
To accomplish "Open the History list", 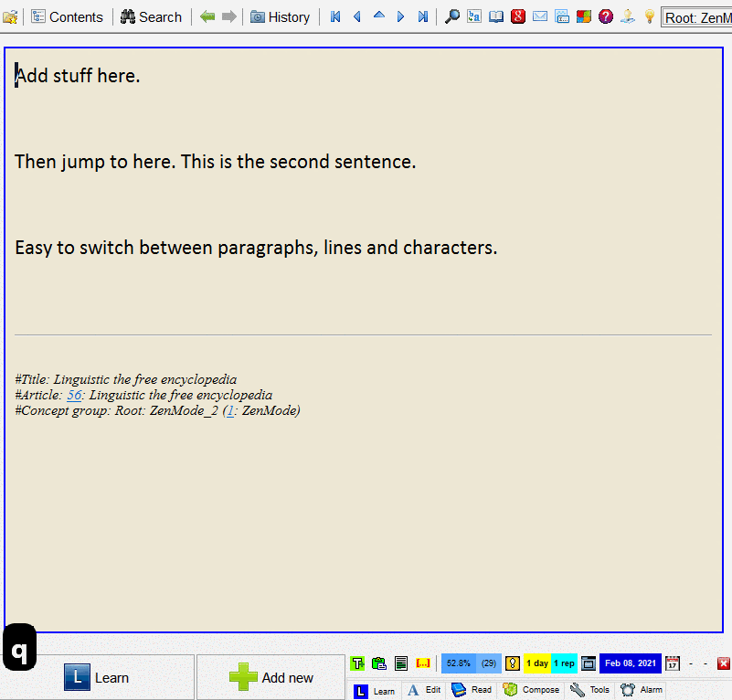I will 280,16.
